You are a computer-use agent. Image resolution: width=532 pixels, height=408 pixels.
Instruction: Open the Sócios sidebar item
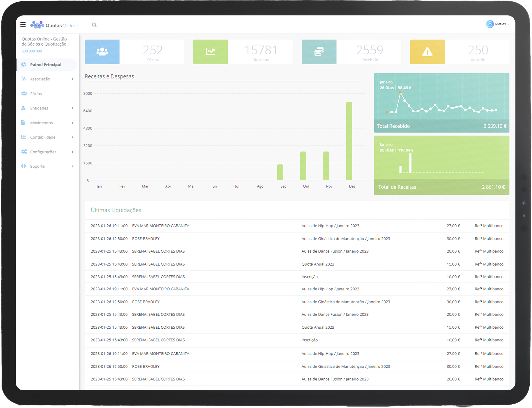pyautogui.click(x=36, y=94)
